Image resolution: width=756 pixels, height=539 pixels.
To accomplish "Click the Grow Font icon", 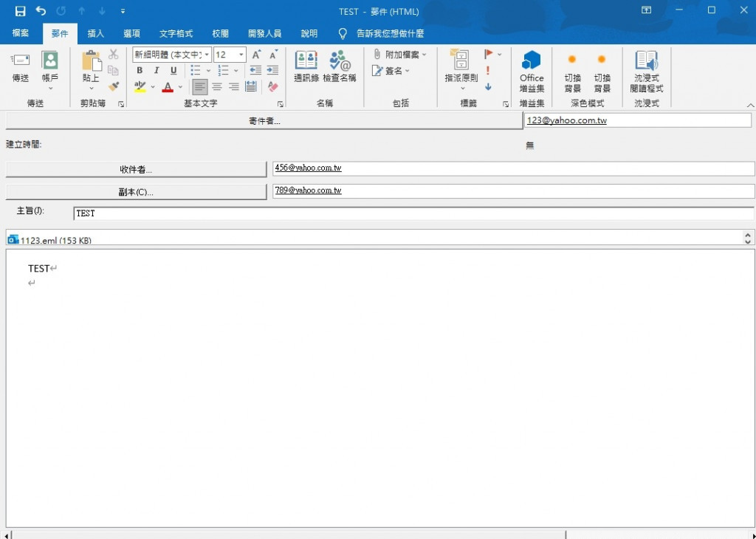I will point(256,55).
